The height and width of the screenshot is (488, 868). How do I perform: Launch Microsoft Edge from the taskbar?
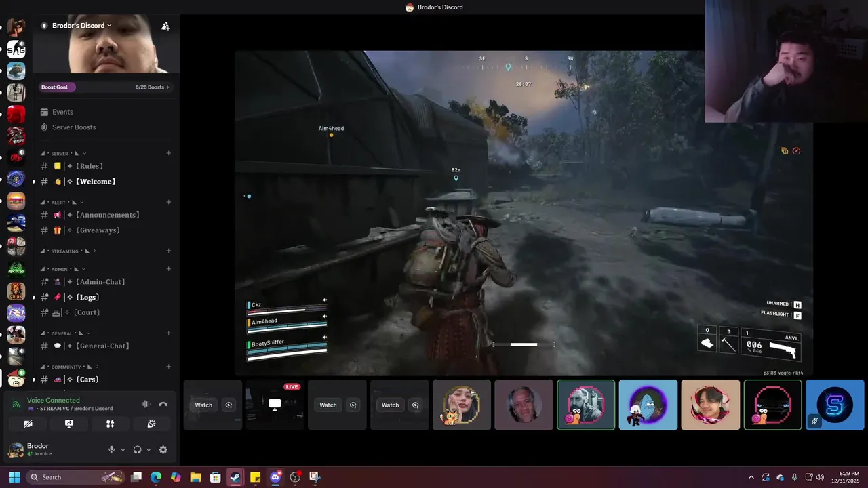click(156, 477)
